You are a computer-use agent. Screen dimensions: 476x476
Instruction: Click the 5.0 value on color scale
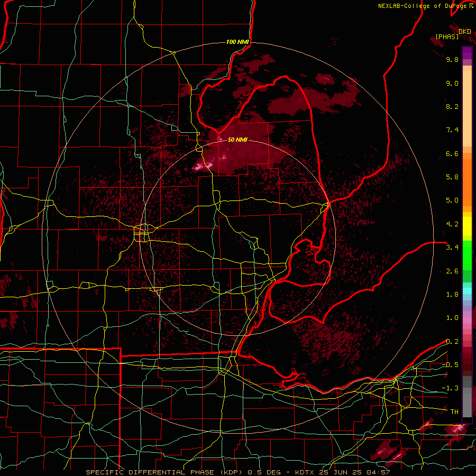coord(452,200)
